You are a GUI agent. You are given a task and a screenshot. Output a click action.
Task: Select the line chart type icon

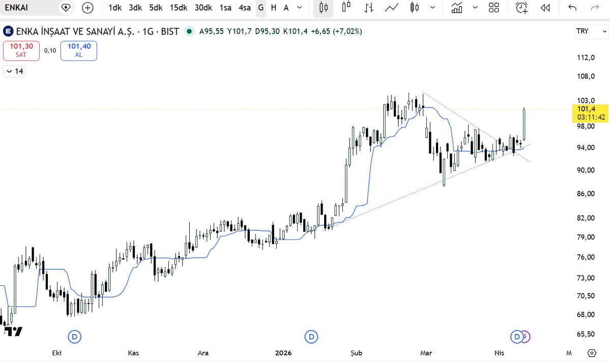(x=391, y=8)
